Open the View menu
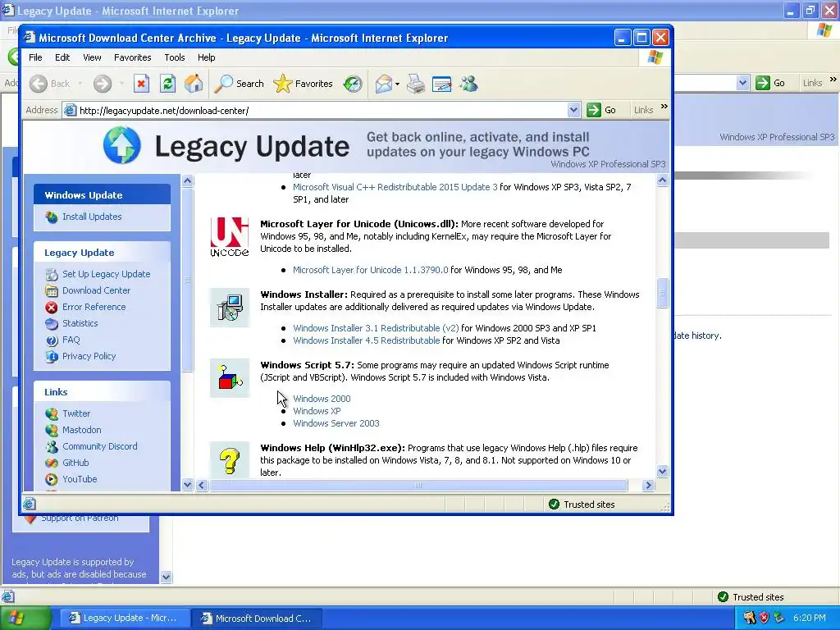The height and width of the screenshot is (630, 840). pos(92,57)
